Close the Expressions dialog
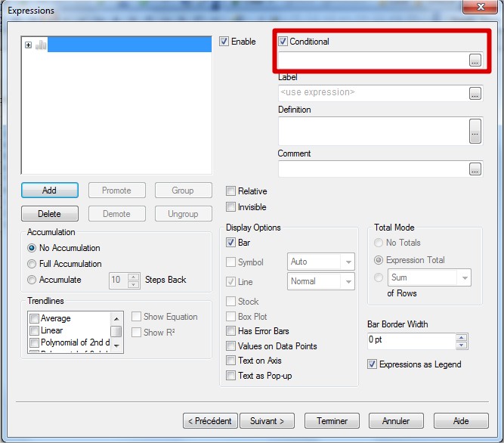Screen dimensions: 504x443 point(481,7)
